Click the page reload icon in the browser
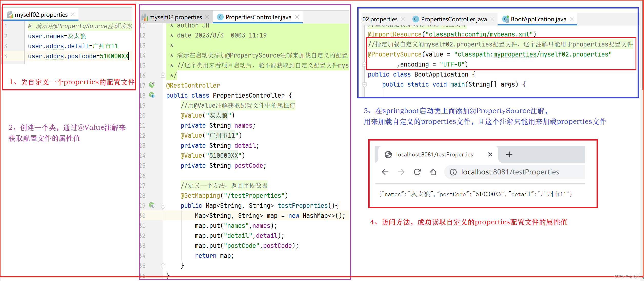This screenshot has width=644, height=281. coord(417,172)
